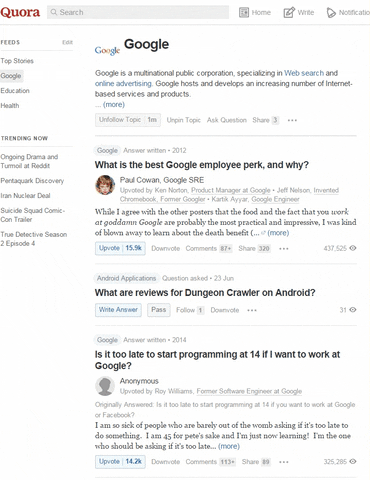
Task: Click Paul Cowan's profile picture
Action: [105, 185]
